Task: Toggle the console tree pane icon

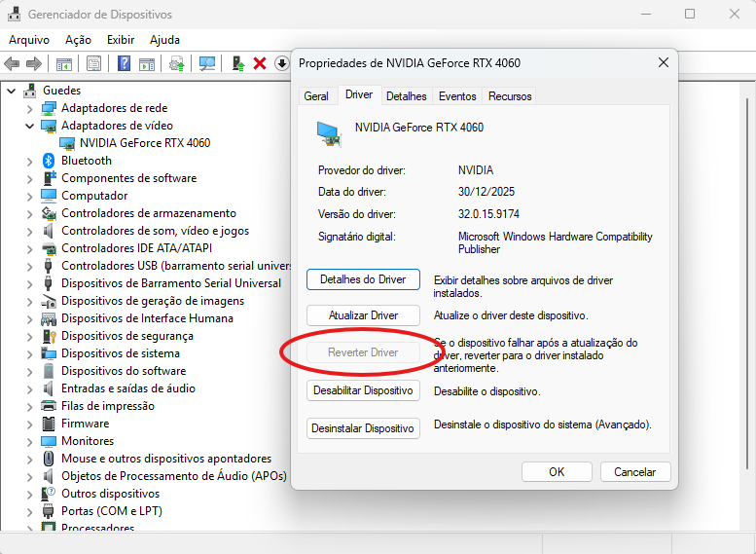Action: click(x=63, y=63)
